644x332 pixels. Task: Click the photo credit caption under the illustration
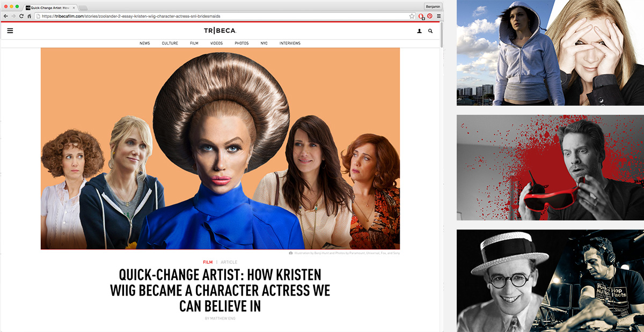(346, 253)
